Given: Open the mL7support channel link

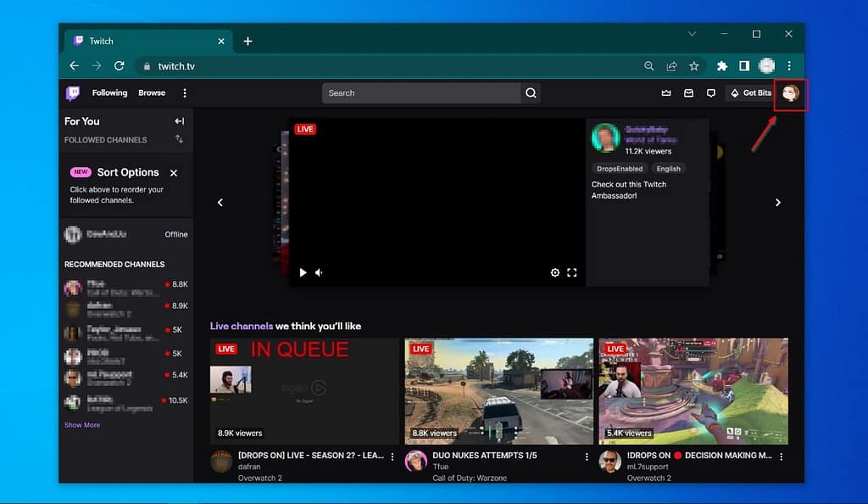Looking at the screenshot, I should click(648, 467).
